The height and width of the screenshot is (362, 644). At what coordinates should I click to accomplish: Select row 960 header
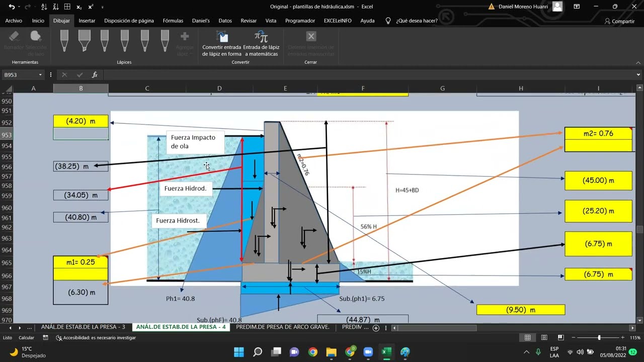[x=7, y=208]
